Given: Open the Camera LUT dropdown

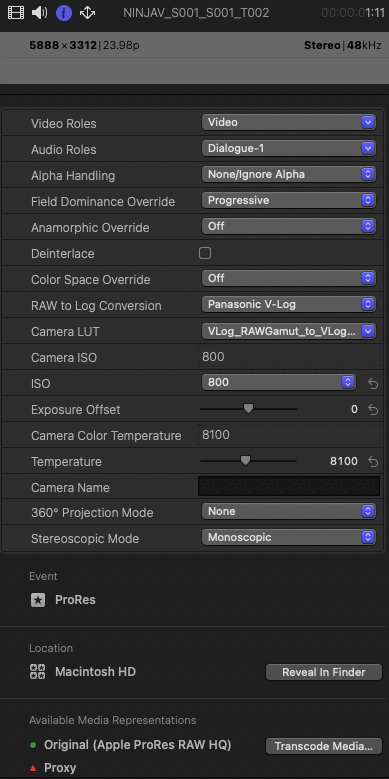Looking at the screenshot, I should tap(289, 331).
